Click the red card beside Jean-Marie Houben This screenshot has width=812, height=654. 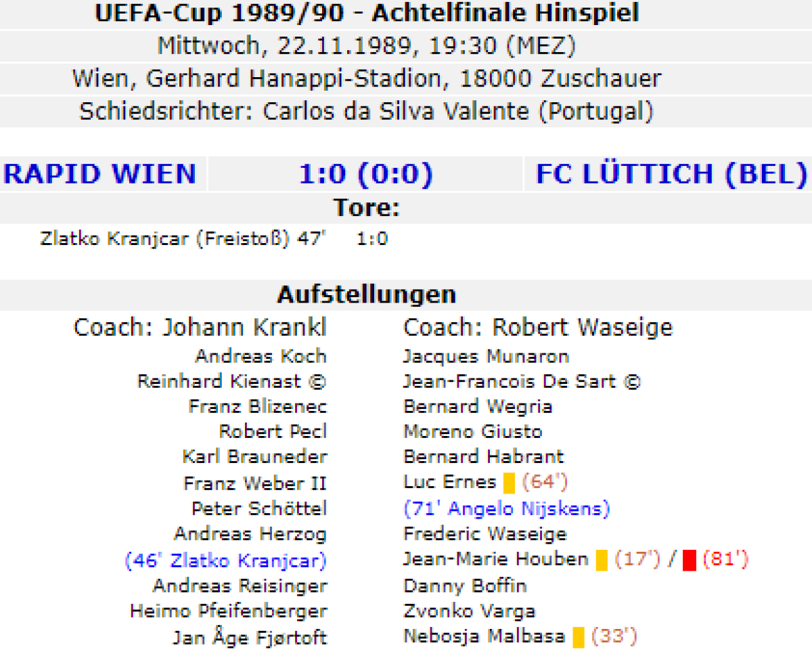[690, 560]
